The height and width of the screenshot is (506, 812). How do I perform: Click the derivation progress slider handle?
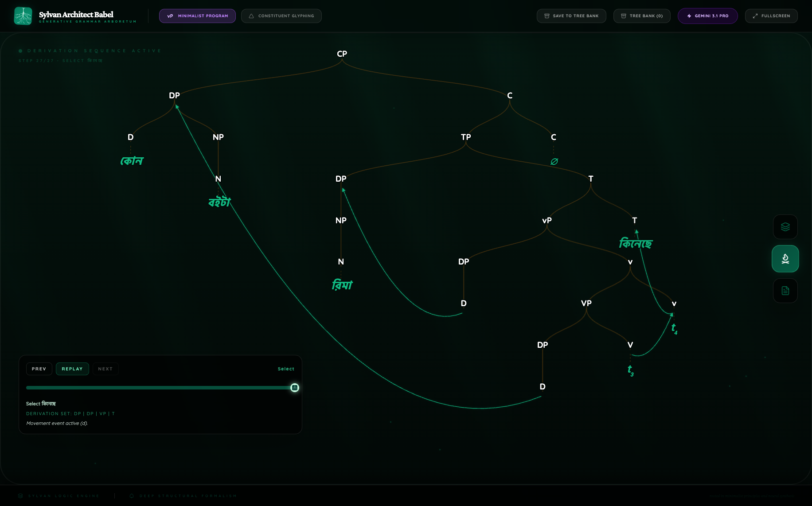coord(295,388)
